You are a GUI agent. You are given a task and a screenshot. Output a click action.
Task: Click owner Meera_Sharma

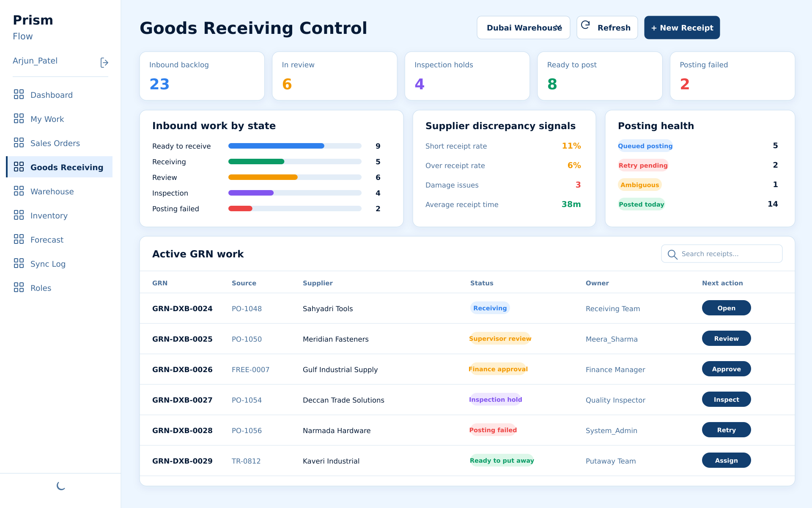pyautogui.click(x=612, y=339)
